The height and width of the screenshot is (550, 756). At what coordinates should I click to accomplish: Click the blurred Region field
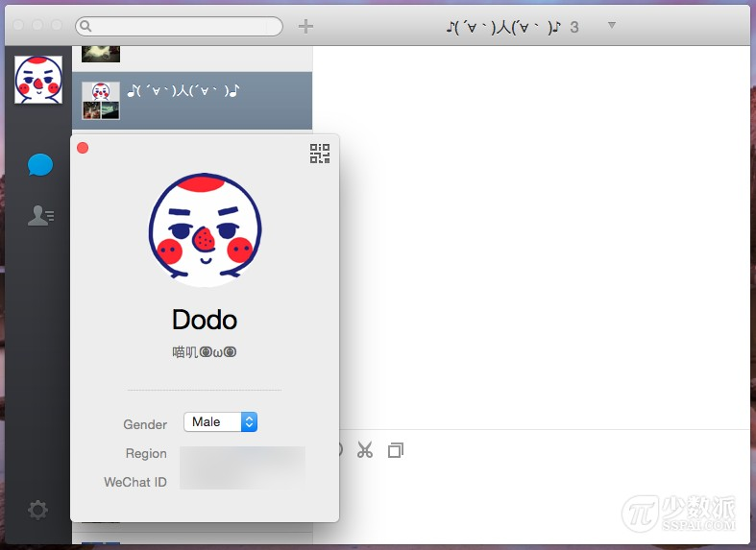click(x=242, y=454)
